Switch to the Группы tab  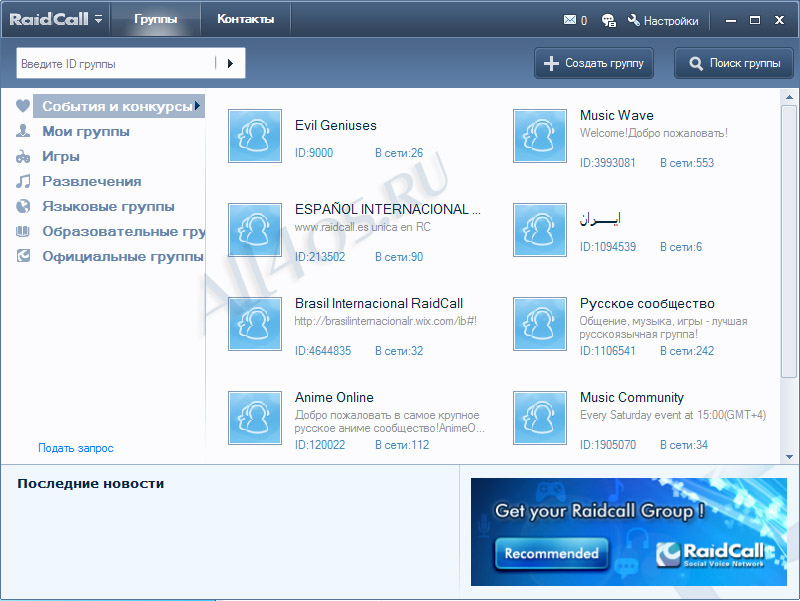pos(155,19)
